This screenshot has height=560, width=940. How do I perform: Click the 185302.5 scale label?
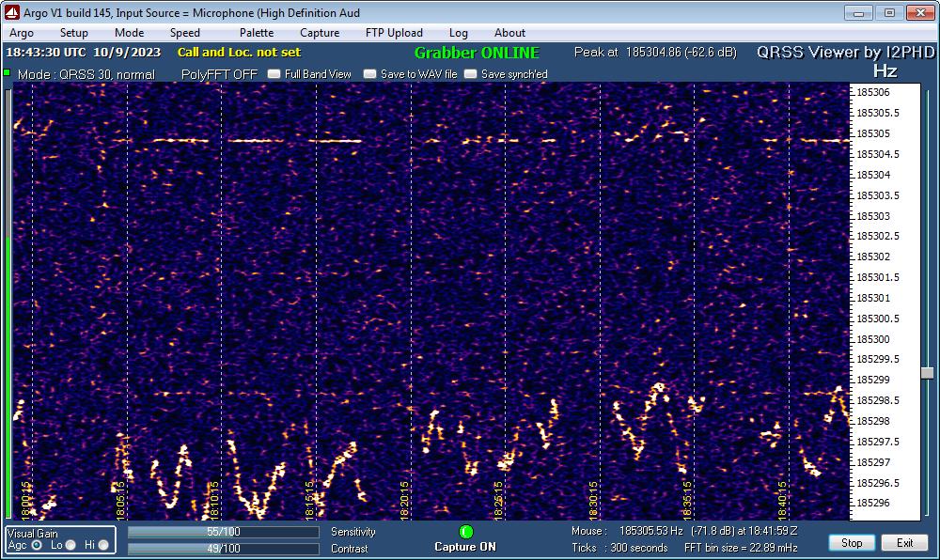(x=878, y=236)
